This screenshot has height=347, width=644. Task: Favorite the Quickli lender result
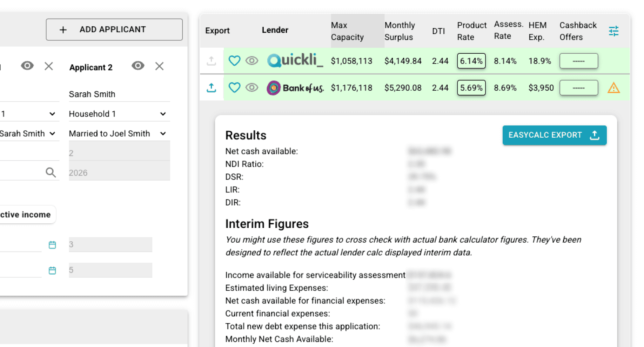(234, 61)
